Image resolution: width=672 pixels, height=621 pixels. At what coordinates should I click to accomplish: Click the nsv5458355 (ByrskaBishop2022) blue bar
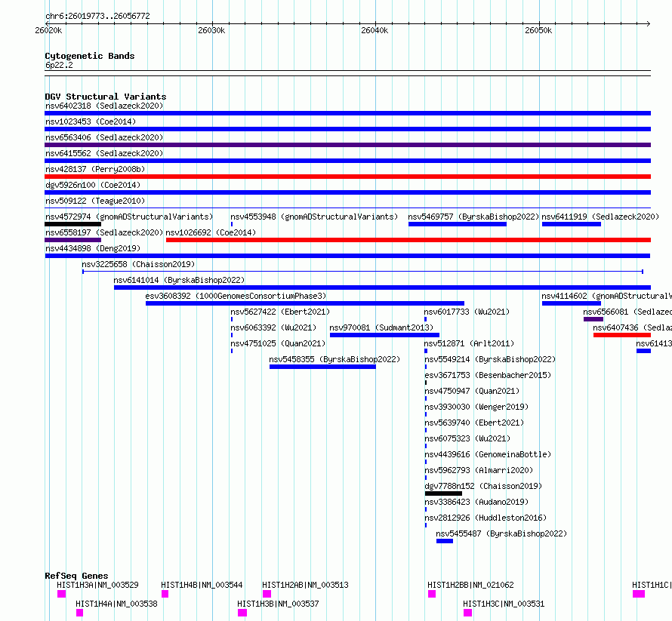(x=322, y=367)
